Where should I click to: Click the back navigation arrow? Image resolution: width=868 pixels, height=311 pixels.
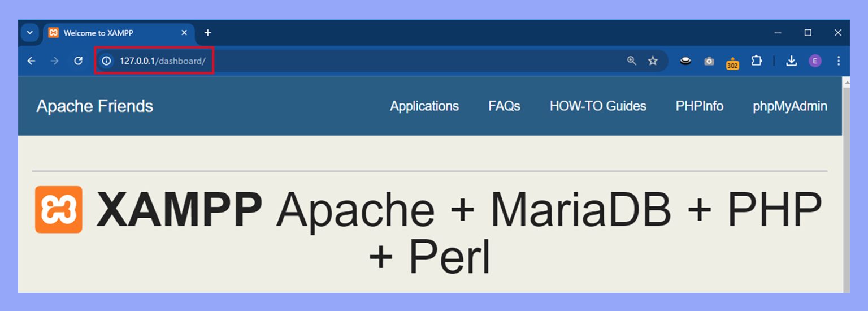(31, 61)
